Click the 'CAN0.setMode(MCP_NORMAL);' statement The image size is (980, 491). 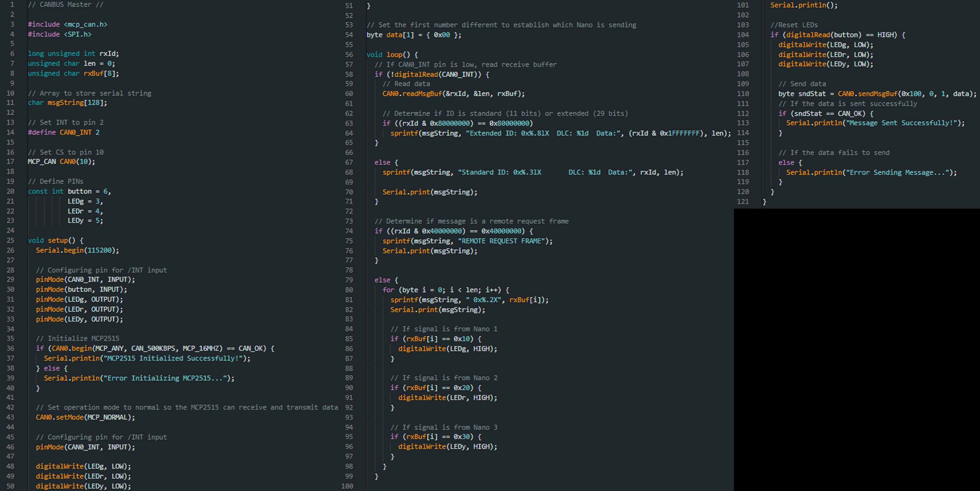[85, 417]
